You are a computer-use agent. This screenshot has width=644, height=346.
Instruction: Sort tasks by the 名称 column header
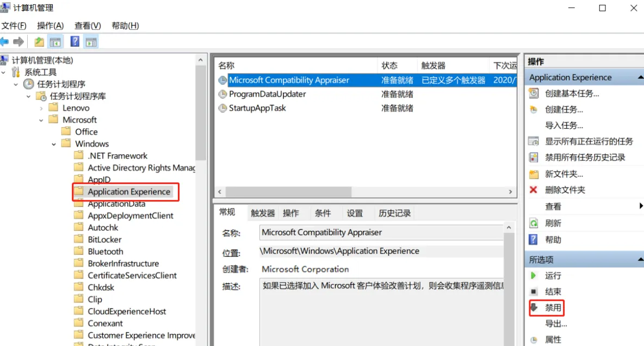pos(296,66)
